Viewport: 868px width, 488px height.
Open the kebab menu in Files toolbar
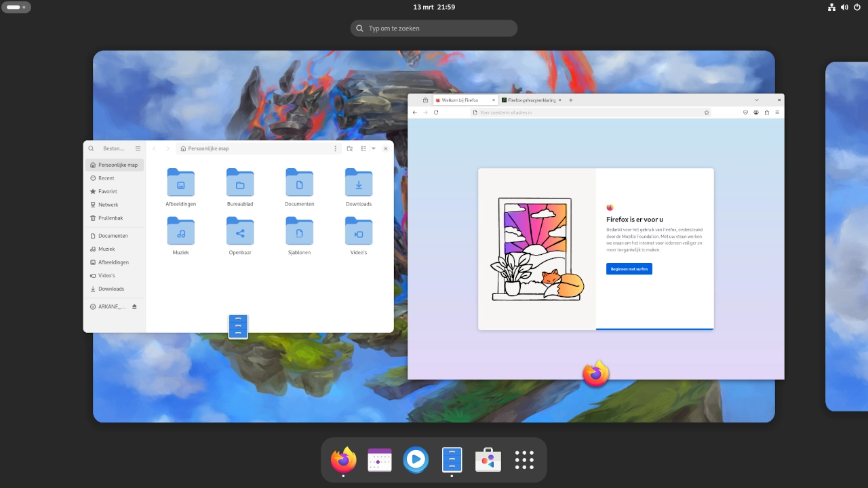[335, 148]
